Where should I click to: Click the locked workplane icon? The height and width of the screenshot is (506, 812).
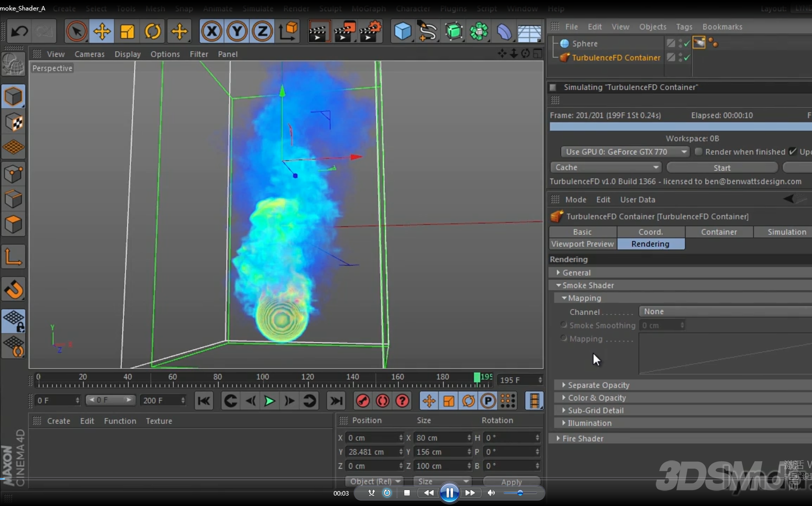[13, 321]
